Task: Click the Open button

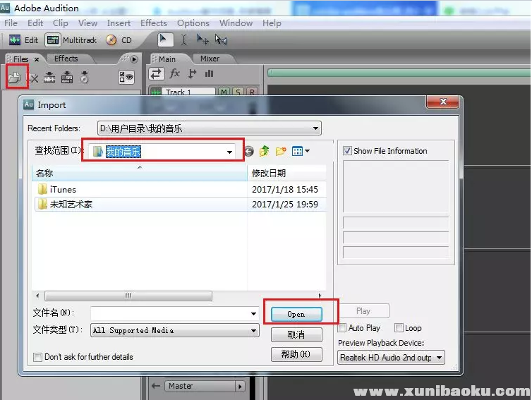Action: [296, 315]
